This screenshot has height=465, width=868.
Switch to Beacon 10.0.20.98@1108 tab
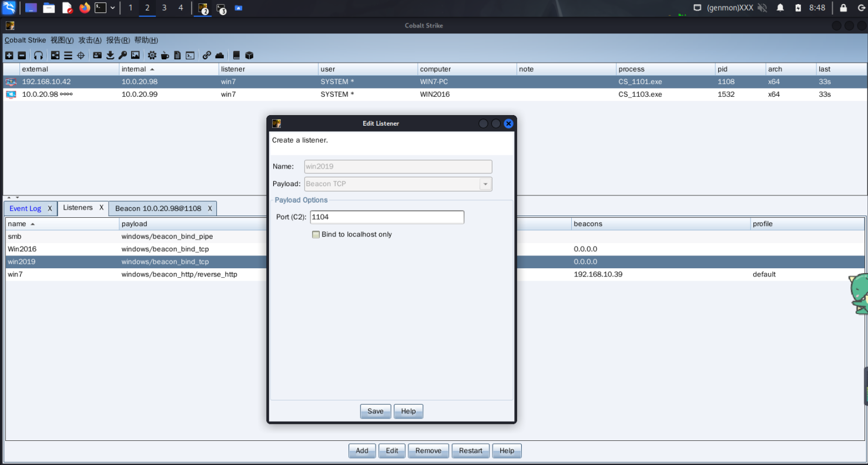pos(158,208)
